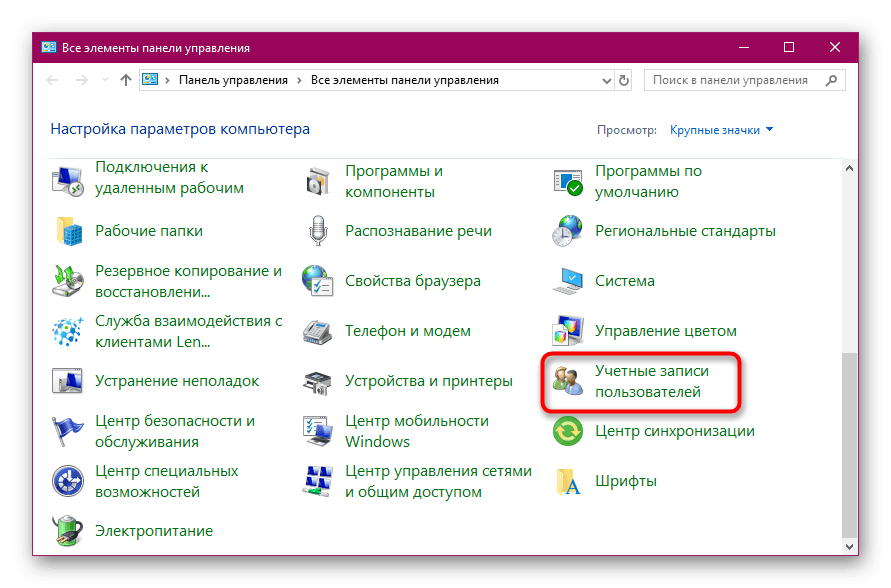This screenshot has height=588, width=891.
Task: Click the Телефон и модем icon
Action: (318, 331)
